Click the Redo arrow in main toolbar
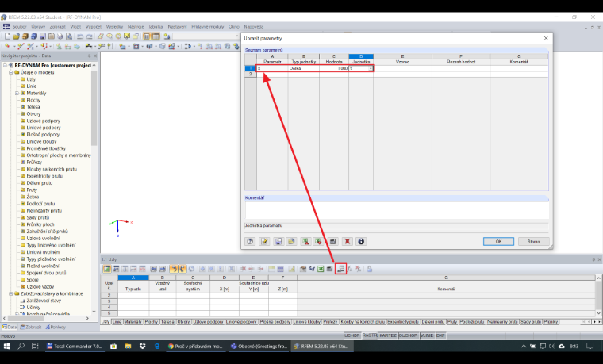603x364 pixels. [x=89, y=36]
